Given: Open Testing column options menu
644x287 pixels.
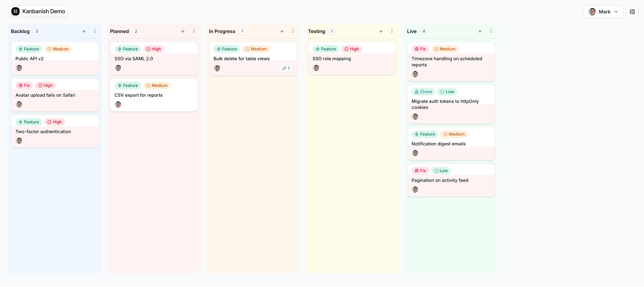Looking at the screenshot, I should pos(392,31).
